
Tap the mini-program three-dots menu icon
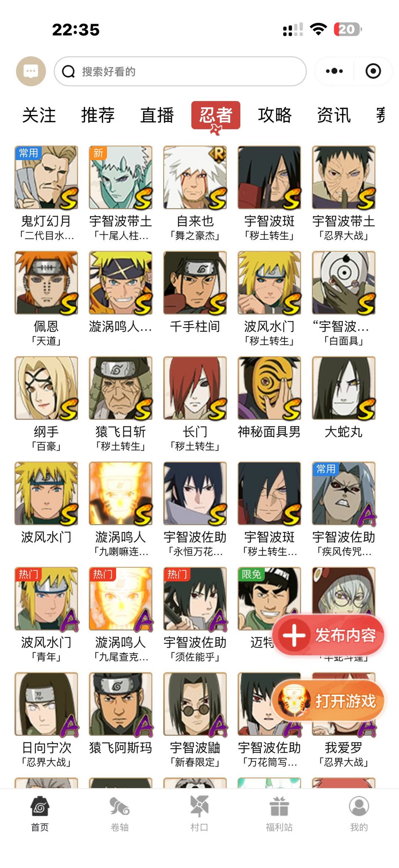pyautogui.click(x=334, y=71)
